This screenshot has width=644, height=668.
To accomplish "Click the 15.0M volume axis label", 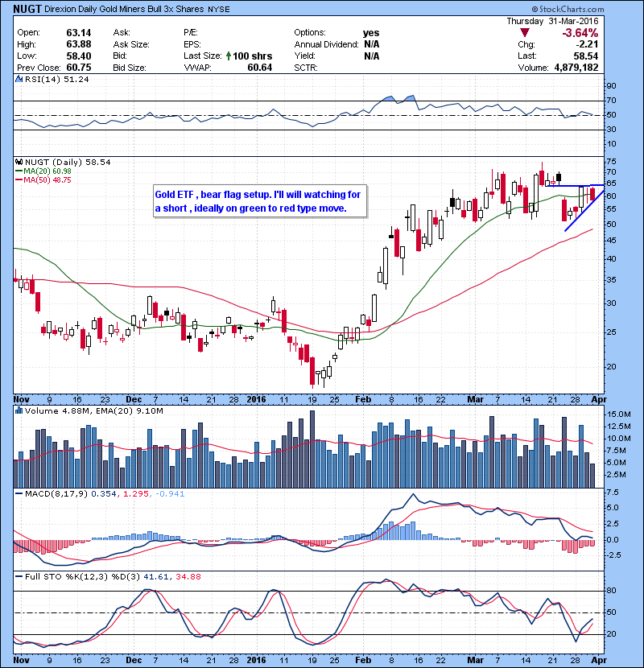I will coord(618,414).
